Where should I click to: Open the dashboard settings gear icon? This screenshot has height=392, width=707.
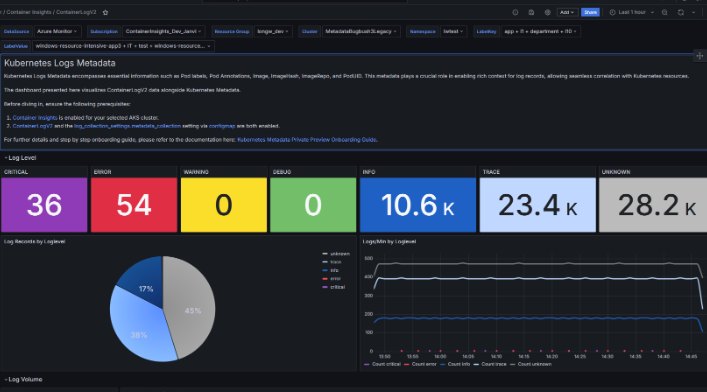pos(547,13)
